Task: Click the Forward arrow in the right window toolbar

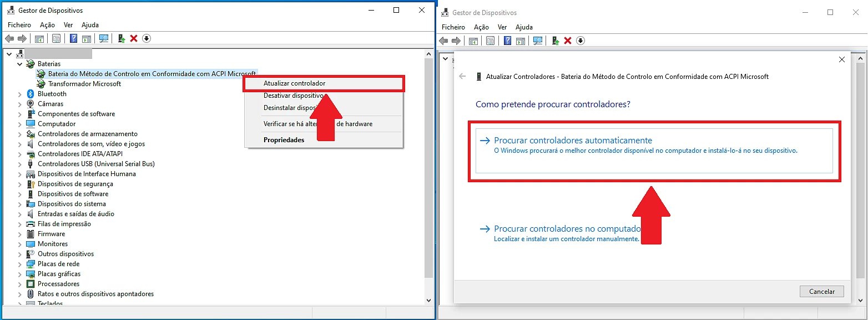Action: click(456, 41)
